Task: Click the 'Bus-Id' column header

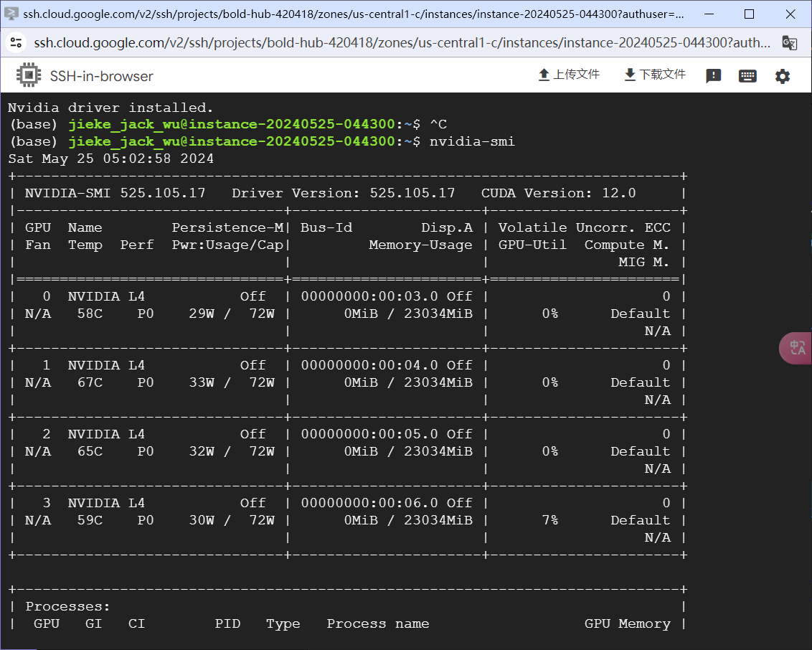Action: pyautogui.click(x=326, y=227)
